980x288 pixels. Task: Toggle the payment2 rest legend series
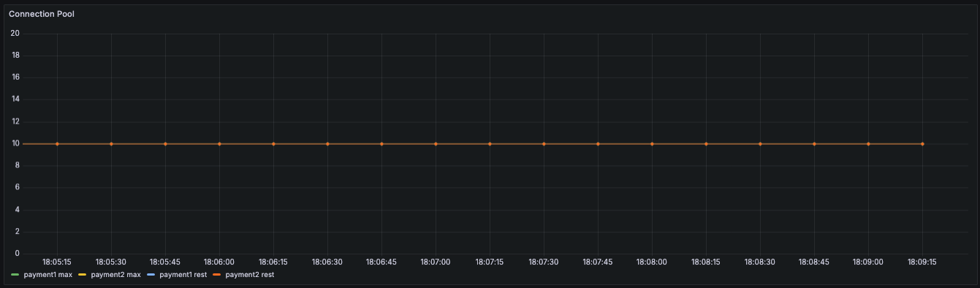point(249,275)
